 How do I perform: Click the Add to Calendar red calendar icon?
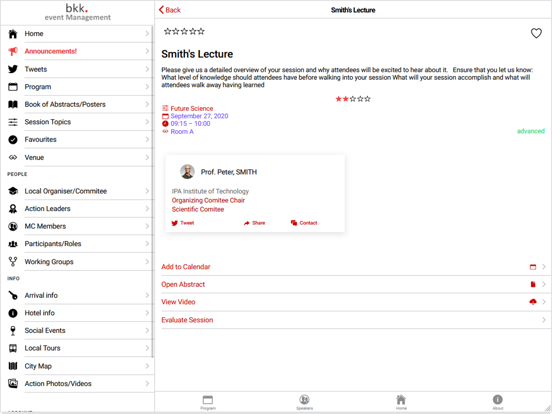tap(533, 267)
